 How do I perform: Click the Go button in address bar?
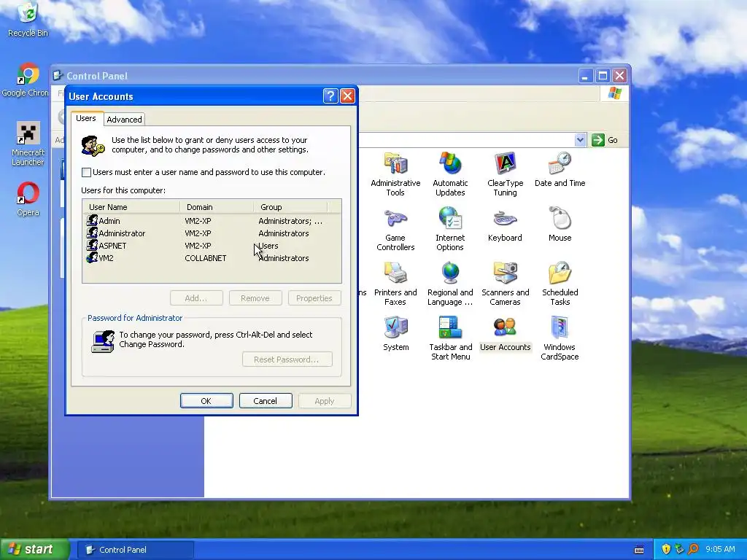click(605, 140)
